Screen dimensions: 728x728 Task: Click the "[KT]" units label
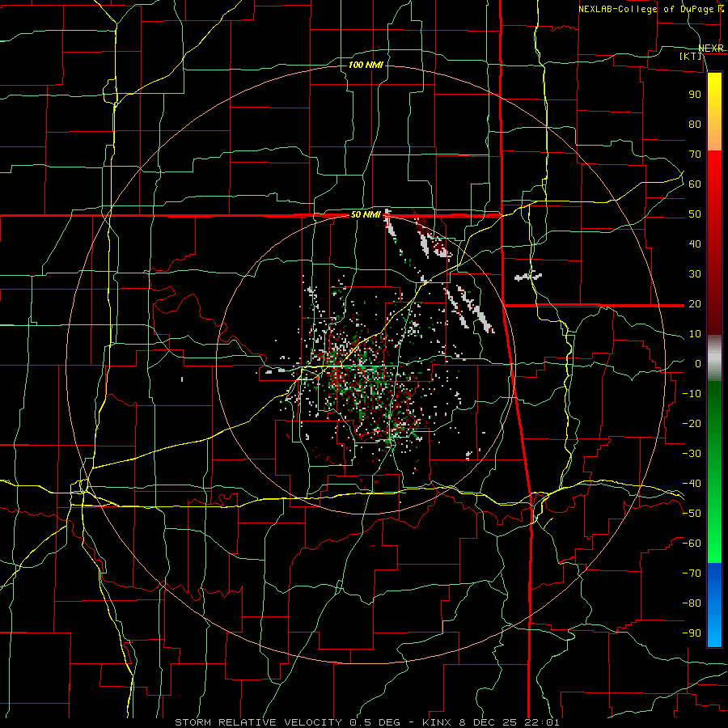tap(690, 56)
